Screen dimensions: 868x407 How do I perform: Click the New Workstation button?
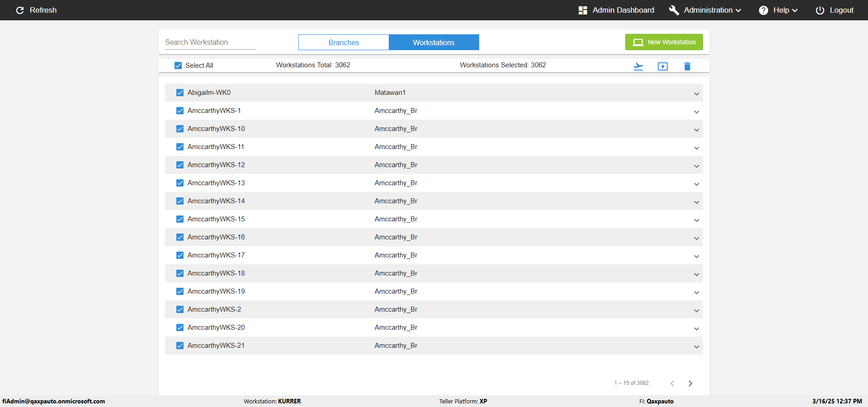point(664,42)
